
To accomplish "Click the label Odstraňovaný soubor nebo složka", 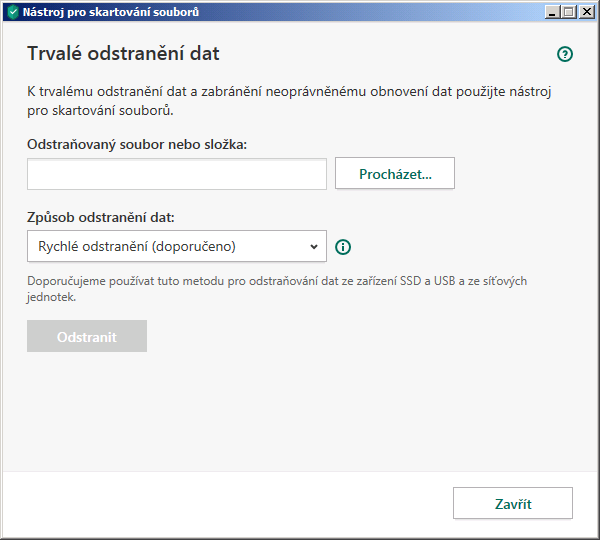I will (137, 145).
